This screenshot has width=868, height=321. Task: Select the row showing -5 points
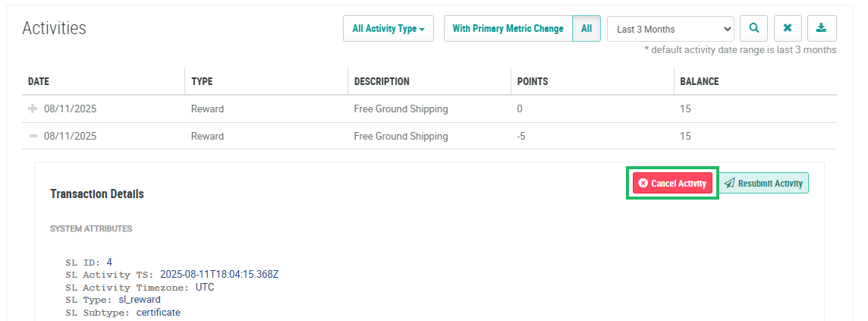point(522,137)
